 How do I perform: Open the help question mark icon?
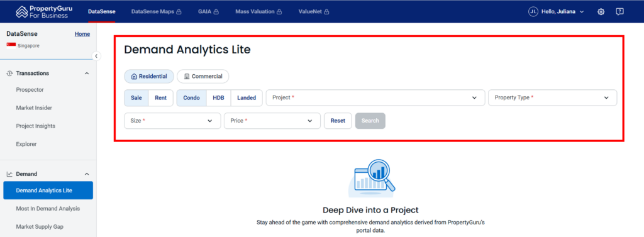click(x=619, y=12)
